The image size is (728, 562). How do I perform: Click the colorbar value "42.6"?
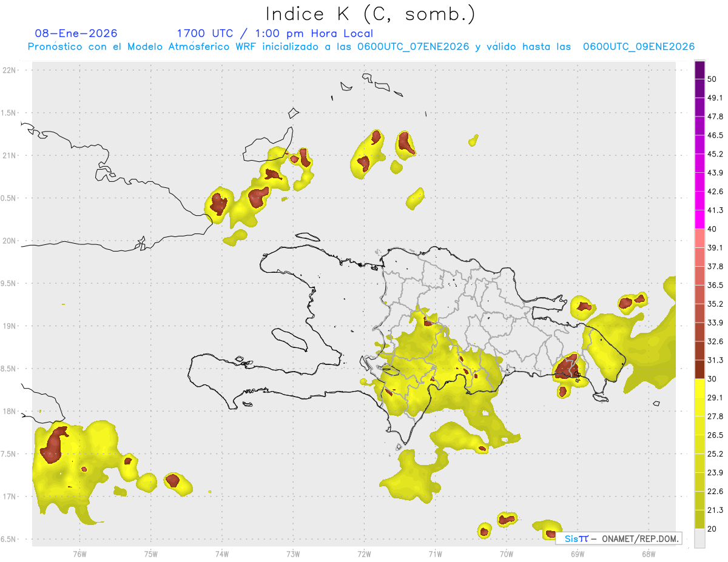(x=715, y=192)
